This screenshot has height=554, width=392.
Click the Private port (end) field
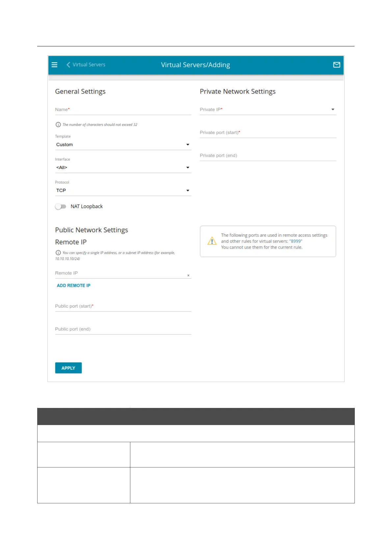pos(268,156)
